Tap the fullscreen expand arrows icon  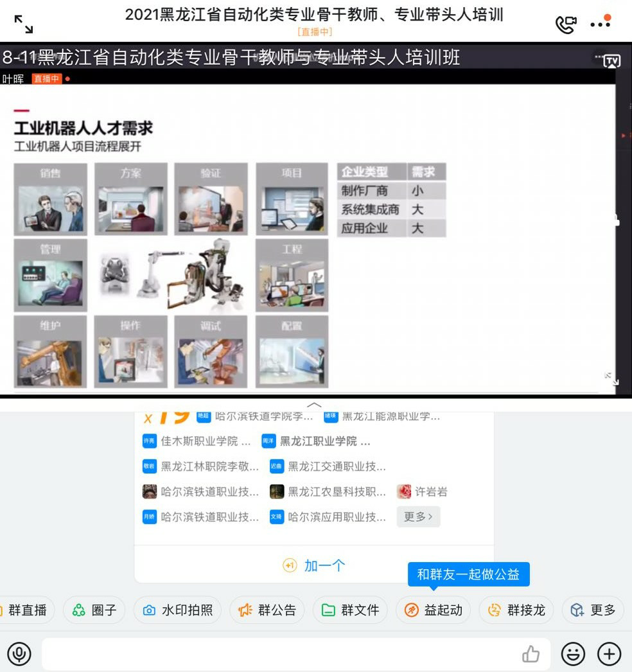[x=24, y=24]
